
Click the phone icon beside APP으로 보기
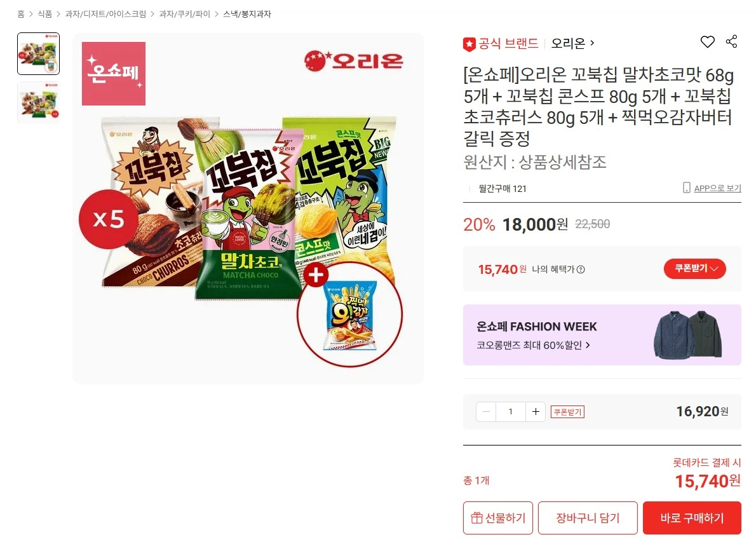pyautogui.click(x=687, y=187)
